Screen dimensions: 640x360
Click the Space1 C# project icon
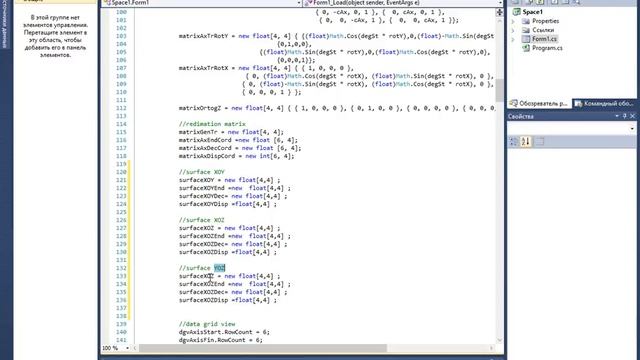click(516, 12)
